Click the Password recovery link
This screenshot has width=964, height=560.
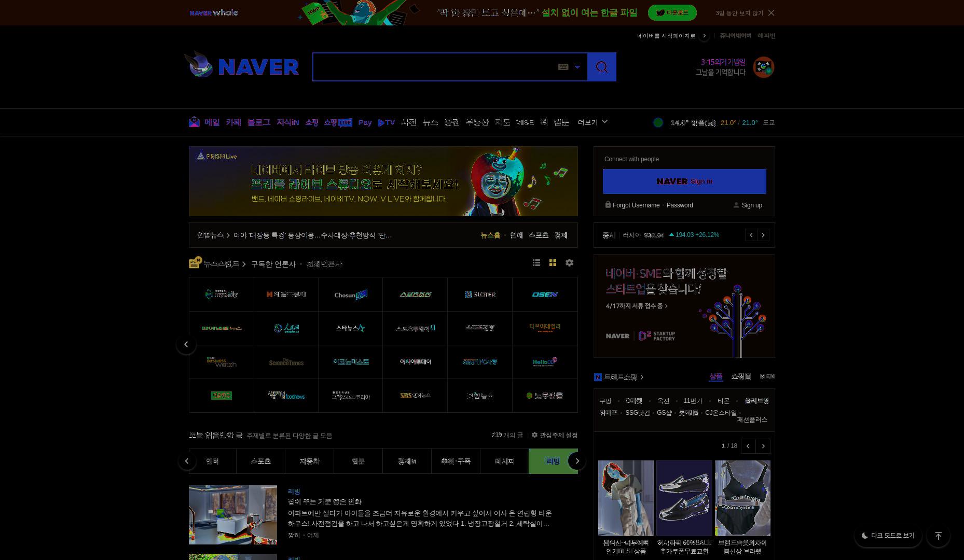pyautogui.click(x=680, y=205)
